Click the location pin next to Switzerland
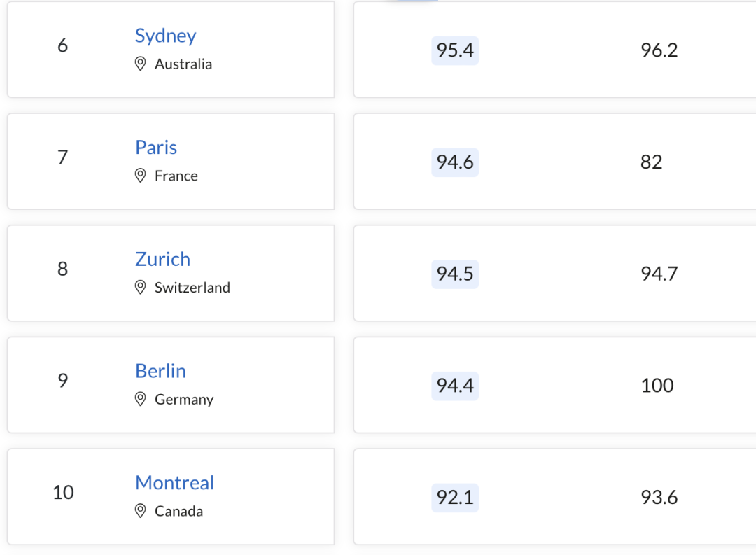The width and height of the screenshot is (756, 555). point(140,288)
